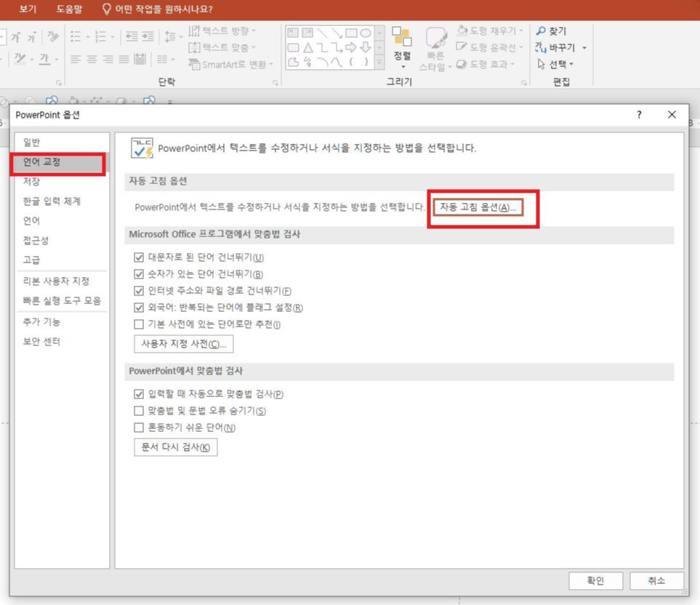
Task: Click the line spacing icon
Action: 170,36
